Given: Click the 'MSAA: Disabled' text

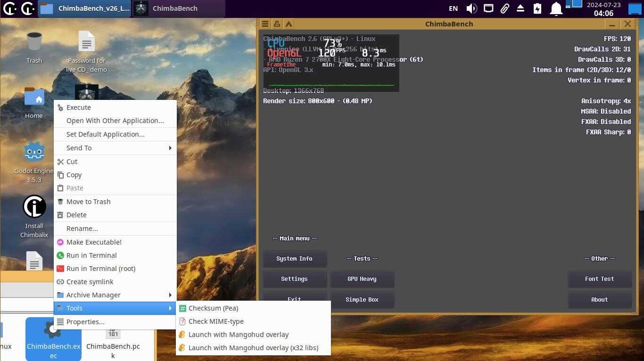Looking at the screenshot, I should [x=606, y=111].
